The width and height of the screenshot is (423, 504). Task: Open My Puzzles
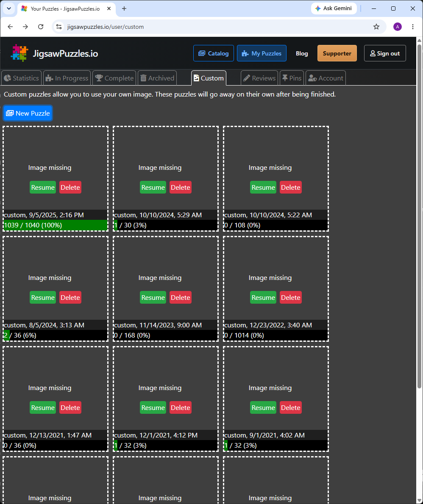pyautogui.click(x=262, y=53)
